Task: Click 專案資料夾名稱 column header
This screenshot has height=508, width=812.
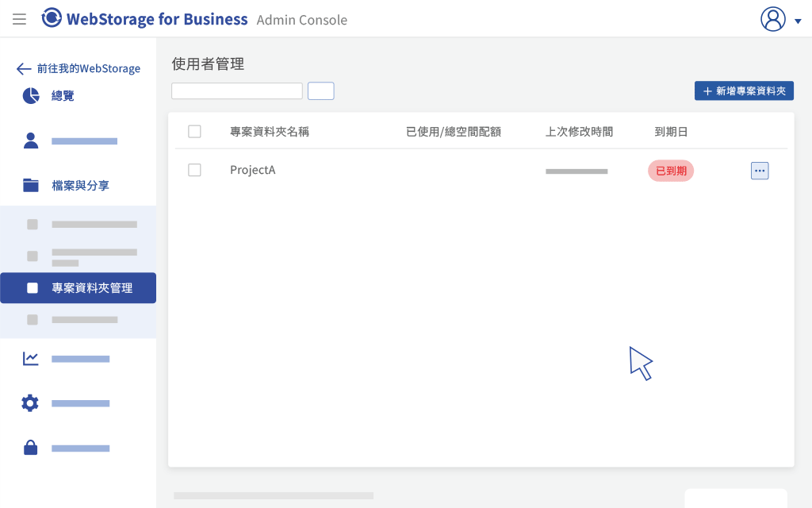Action: tap(270, 132)
